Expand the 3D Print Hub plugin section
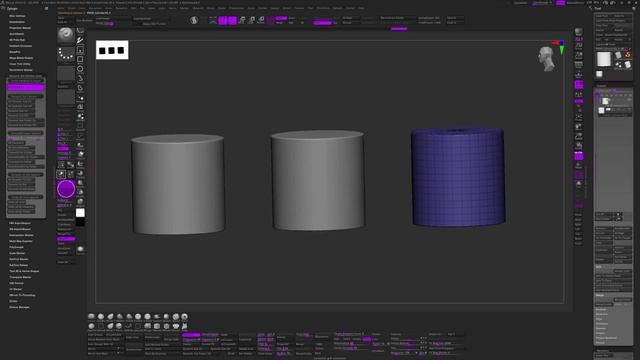 point(17,40)
